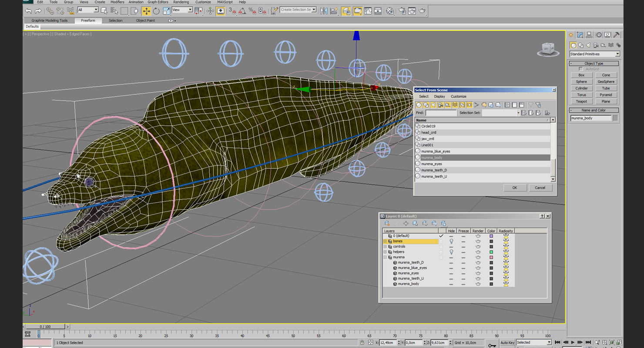Open the Mirror tool in toolbar
Screen dimensions: 644x348
324,11
